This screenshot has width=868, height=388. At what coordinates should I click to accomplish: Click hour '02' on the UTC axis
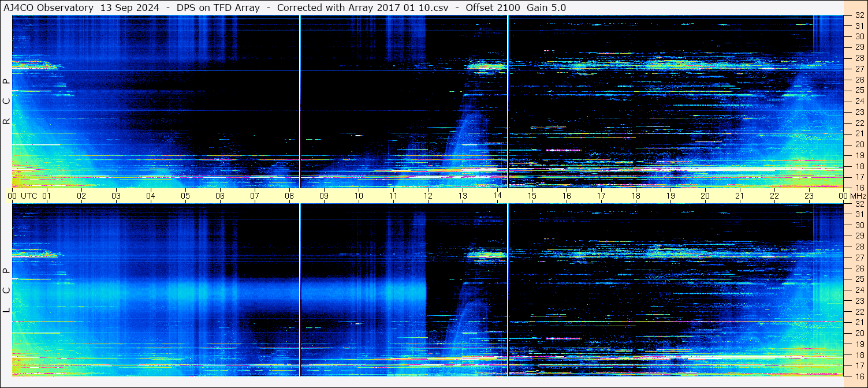[x=81, y=196]
